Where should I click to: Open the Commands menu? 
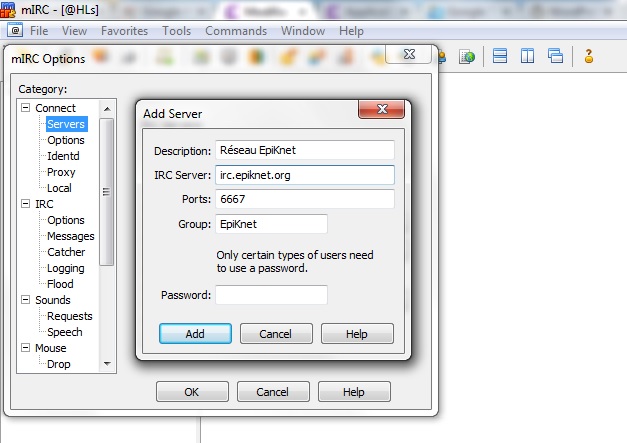[x=236, y=31]
